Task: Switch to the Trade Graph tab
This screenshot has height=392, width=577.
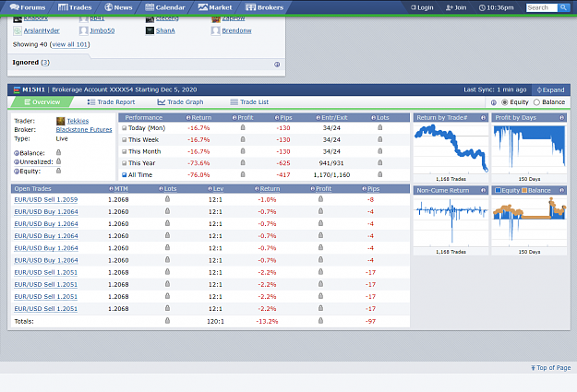Action: (x=180, y=101)
